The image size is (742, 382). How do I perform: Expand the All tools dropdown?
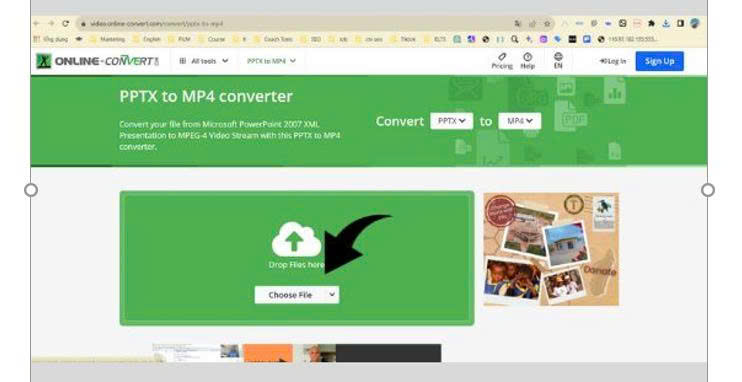pos(204,61)
